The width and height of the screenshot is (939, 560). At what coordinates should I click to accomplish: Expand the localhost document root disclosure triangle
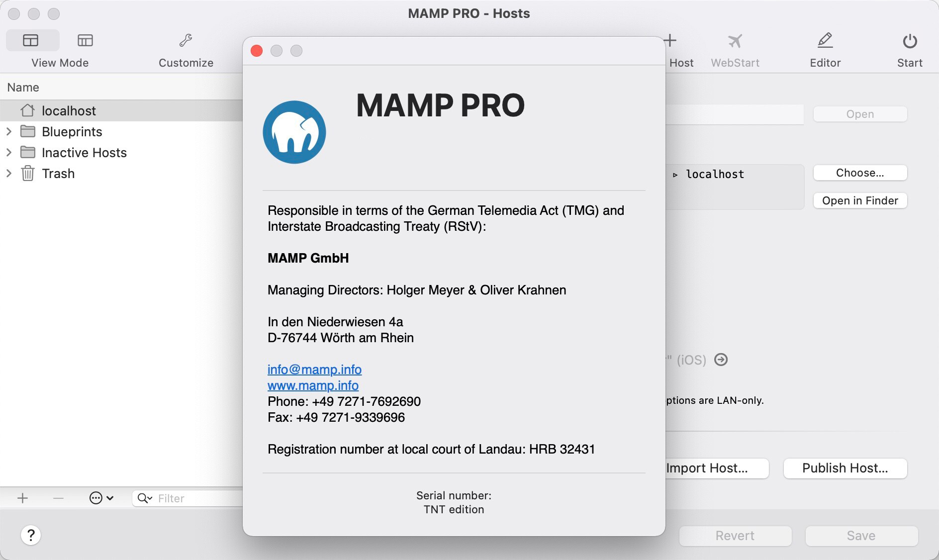[675, 175]
